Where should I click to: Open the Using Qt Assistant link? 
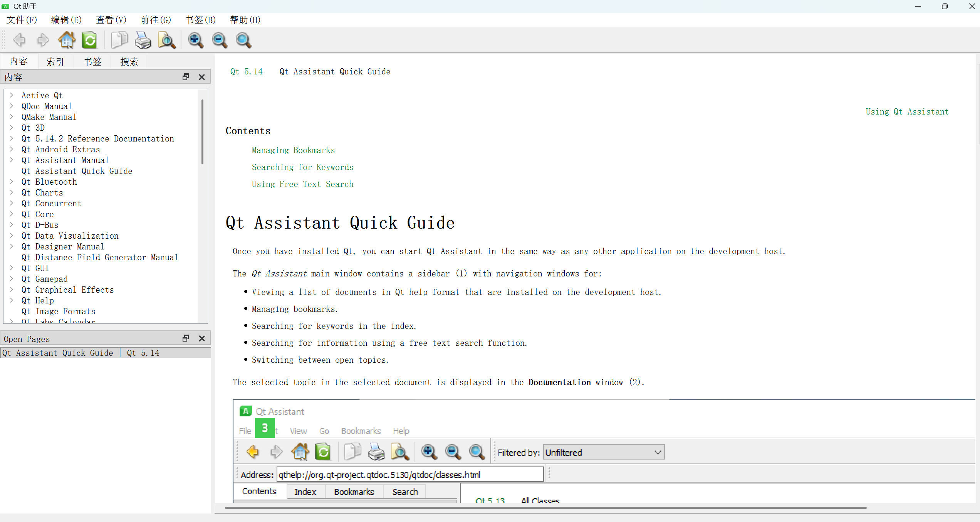click(907, 111)
